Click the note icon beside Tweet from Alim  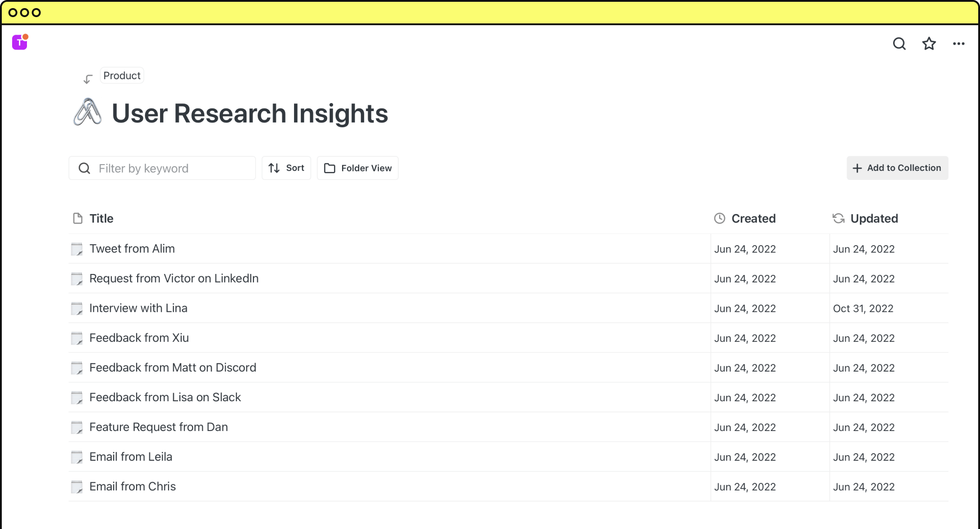(77, 249)
